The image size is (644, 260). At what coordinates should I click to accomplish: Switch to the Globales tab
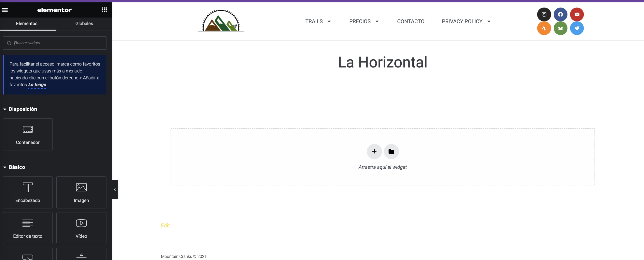click(x=84, y=24)
